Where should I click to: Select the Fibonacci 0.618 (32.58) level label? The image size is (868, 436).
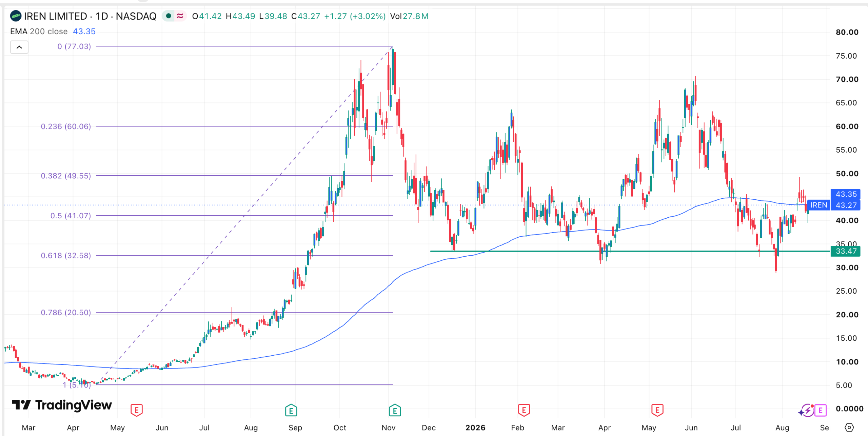point(66,255)
